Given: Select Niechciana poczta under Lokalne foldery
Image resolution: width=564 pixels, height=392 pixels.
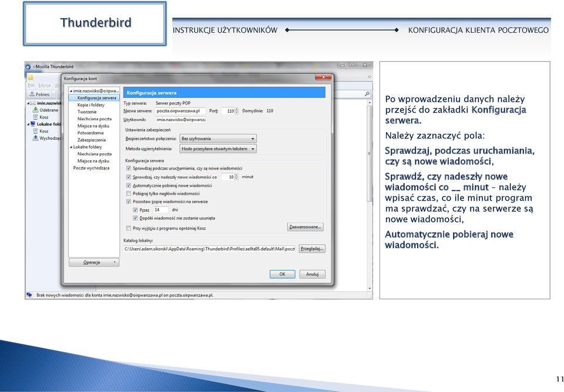Looking at the screenshot, I should point(95,154).
